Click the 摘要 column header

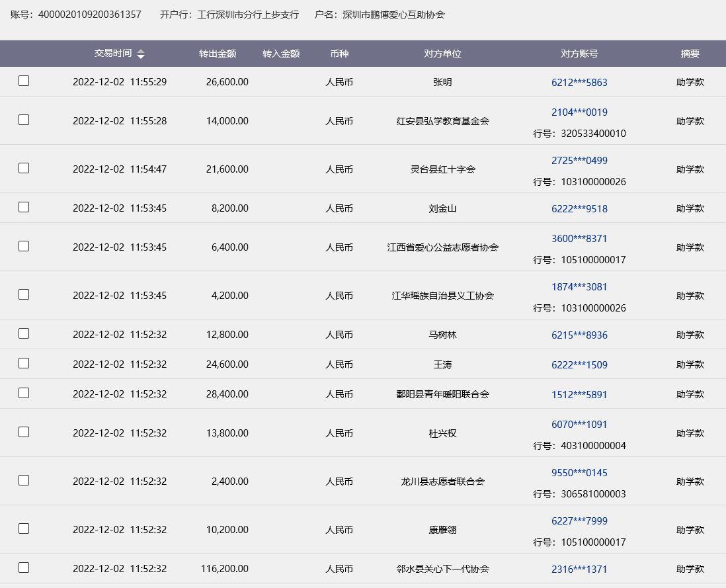tap(690, 54)
